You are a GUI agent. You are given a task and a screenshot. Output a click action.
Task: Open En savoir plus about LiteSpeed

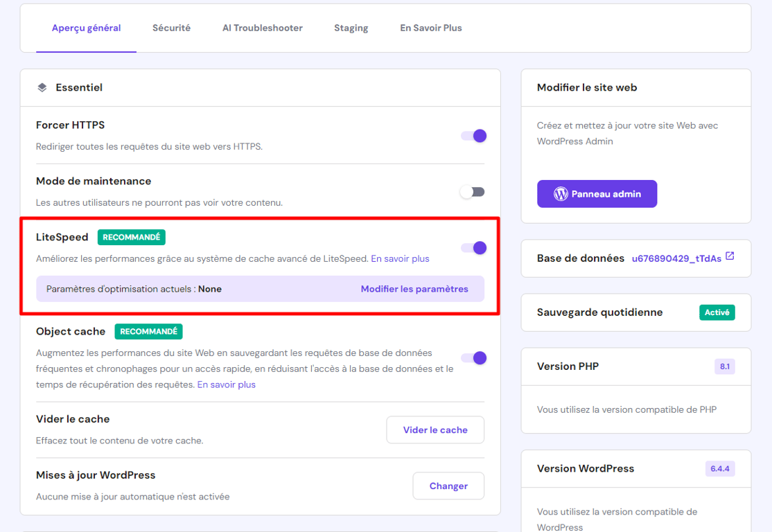click(x=400, y=258)
